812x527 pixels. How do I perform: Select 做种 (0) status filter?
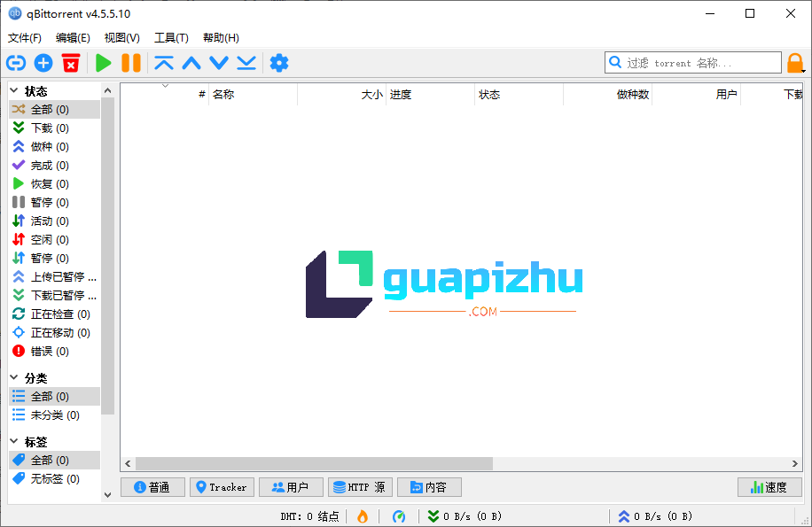pos(54,146)
